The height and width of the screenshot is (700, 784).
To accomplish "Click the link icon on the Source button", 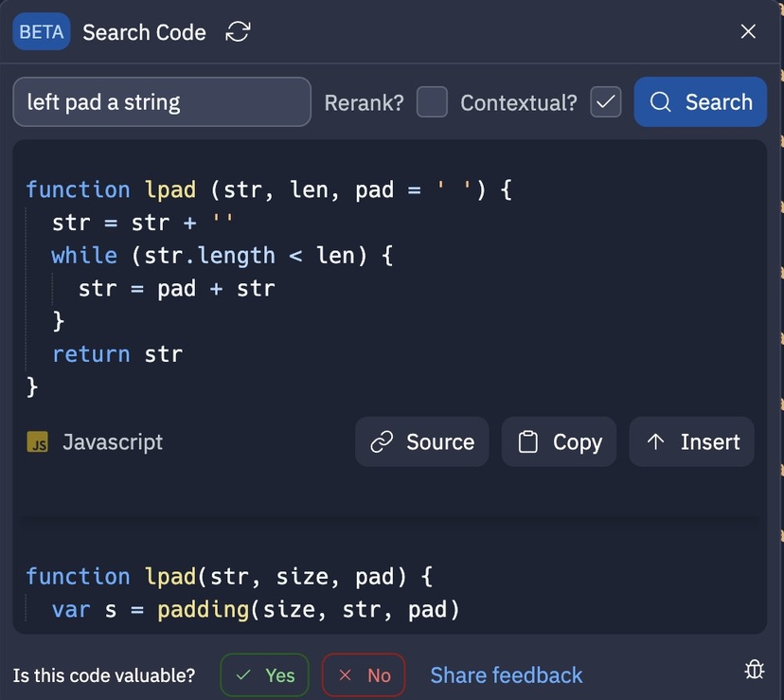I will click(x=383, y=441).
